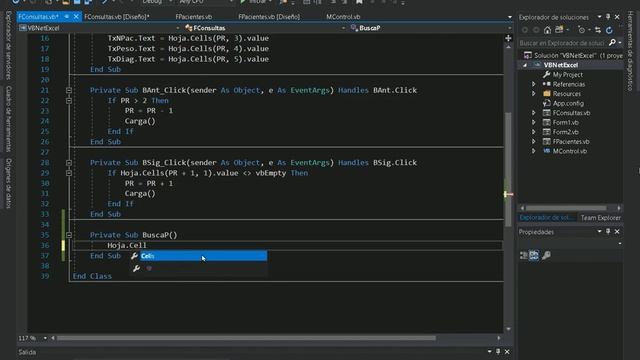Screen dimensions: 640x360
Task: Expand the Referencias node
Action: point(533,84)
